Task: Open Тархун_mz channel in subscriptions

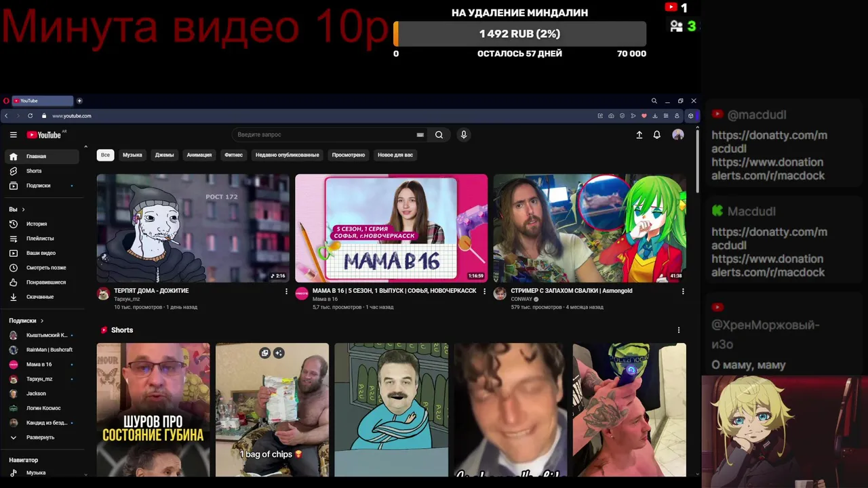Action: click(42, 379)
